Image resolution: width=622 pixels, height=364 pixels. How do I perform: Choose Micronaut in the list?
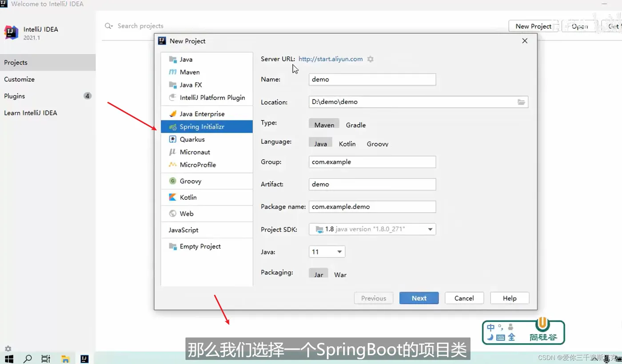(x=207, y=152)
